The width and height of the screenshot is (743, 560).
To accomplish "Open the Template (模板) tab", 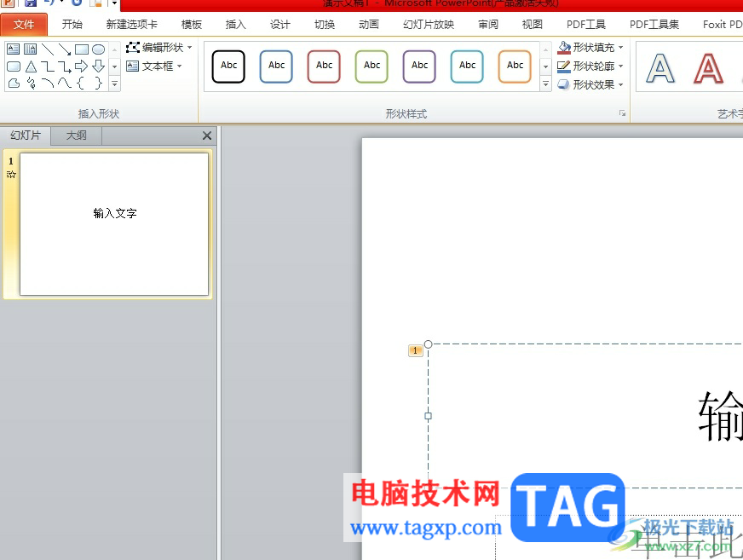I will [192, 24].
